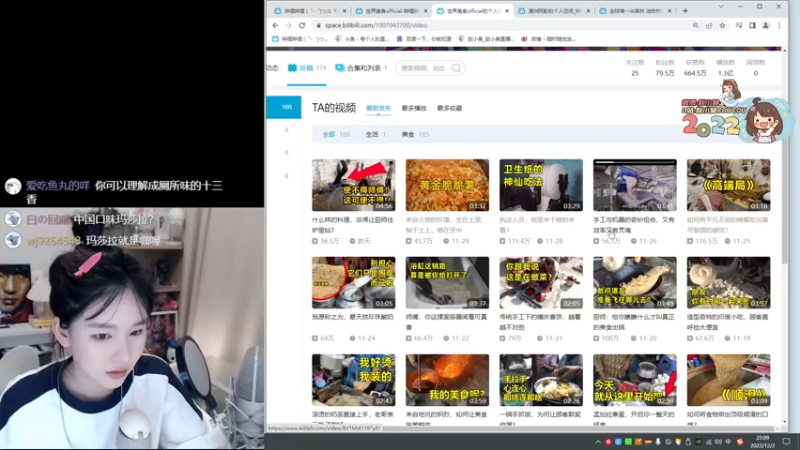
Task: Click the input method 中 indicator
Action: click(x=728, y=442)
